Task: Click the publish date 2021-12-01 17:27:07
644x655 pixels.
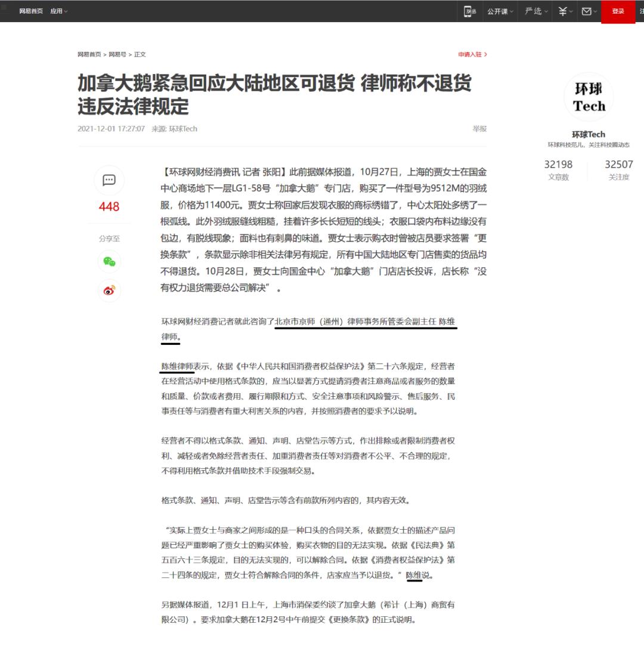Action: click(111, 129)
